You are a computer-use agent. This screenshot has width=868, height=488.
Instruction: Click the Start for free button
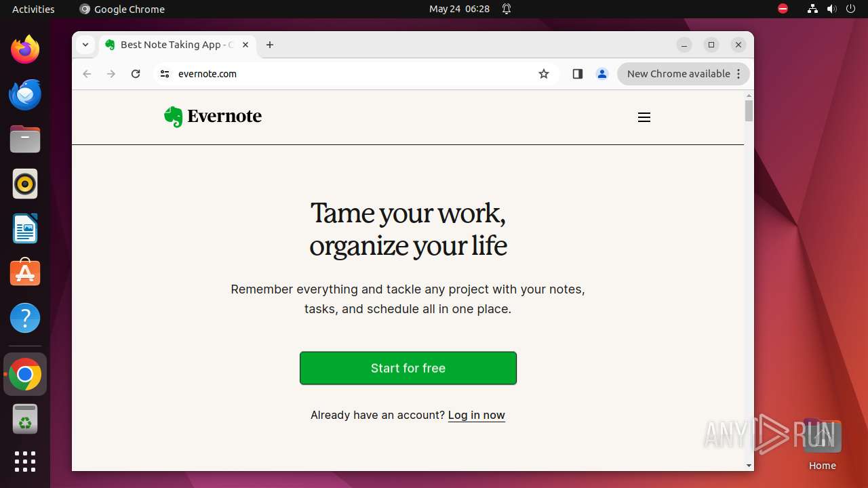pyautogui.click(x=408, y=368)
